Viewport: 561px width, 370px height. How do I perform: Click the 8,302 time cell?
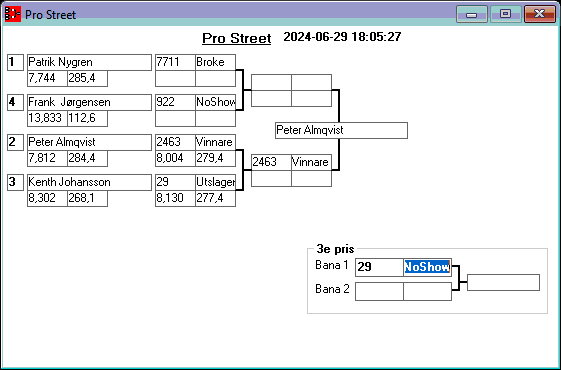click(x=47, y=199)
